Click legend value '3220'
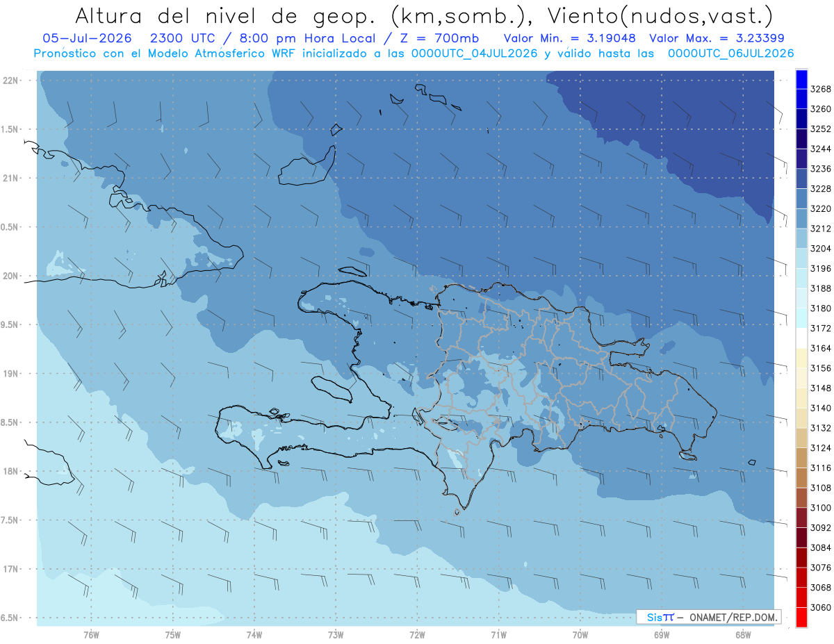The width and height of the screenshot is (834, 644). coord(821,208)
